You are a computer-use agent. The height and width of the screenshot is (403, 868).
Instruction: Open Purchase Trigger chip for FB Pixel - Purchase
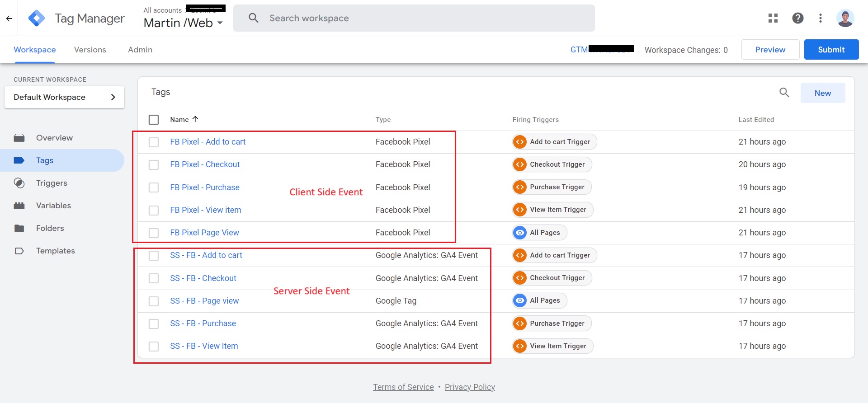(x=552, y=187)
